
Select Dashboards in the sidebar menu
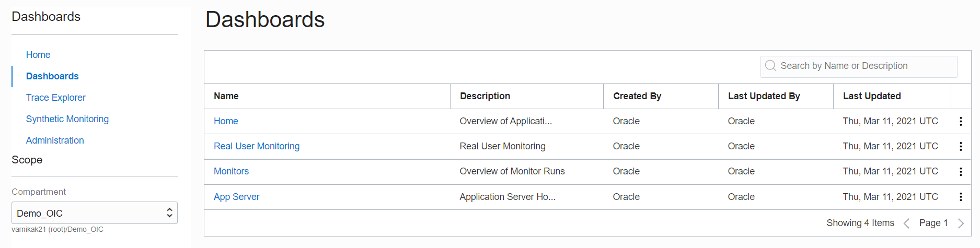(x=52, y=76)
